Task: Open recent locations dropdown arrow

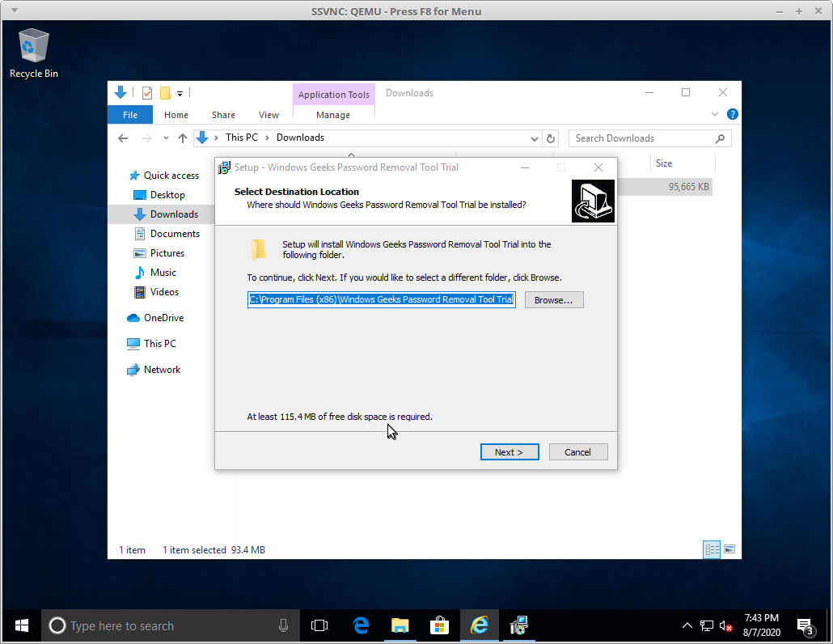Action: [x=166, y=138]
